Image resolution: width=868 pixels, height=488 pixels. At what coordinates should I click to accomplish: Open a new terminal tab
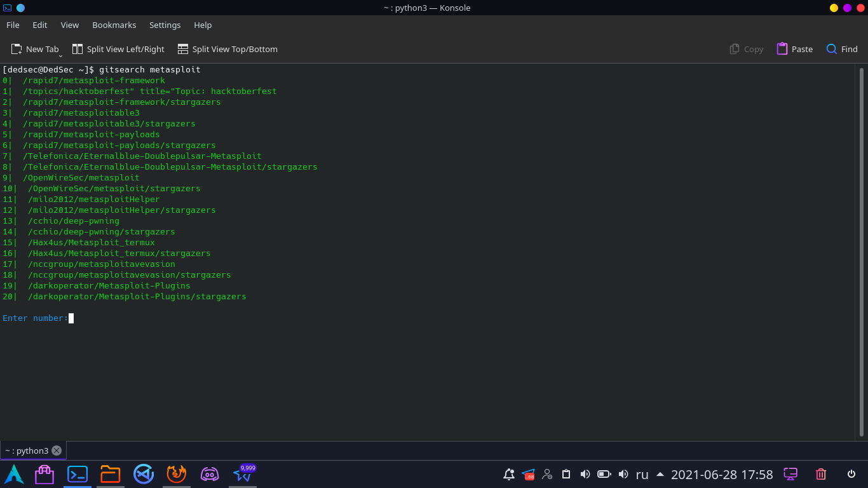(35, 48)
